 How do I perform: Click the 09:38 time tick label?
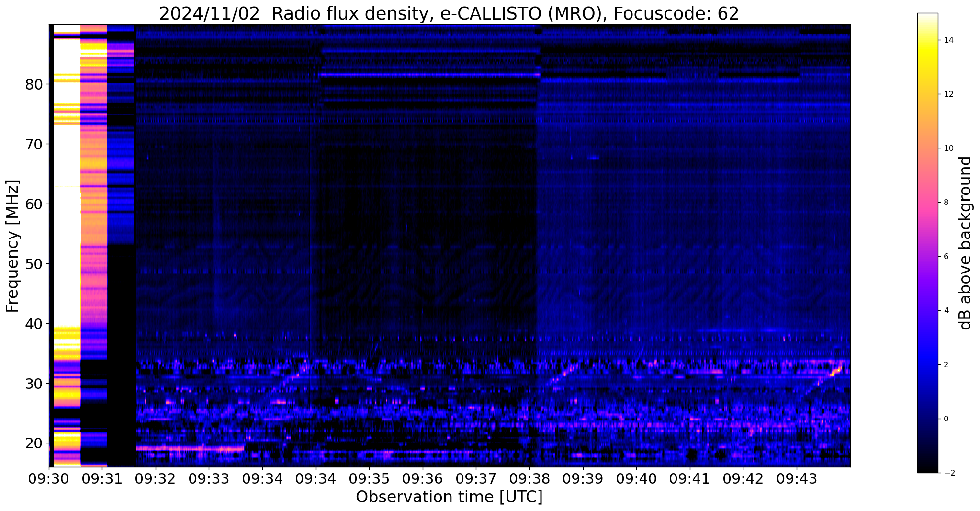pos(529,478)
